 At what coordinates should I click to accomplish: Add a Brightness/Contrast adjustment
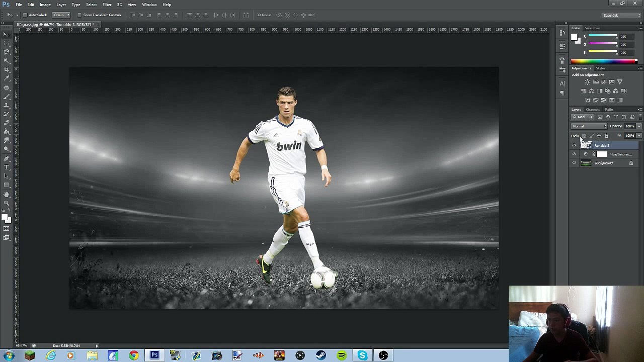click(x=587, y=82)
